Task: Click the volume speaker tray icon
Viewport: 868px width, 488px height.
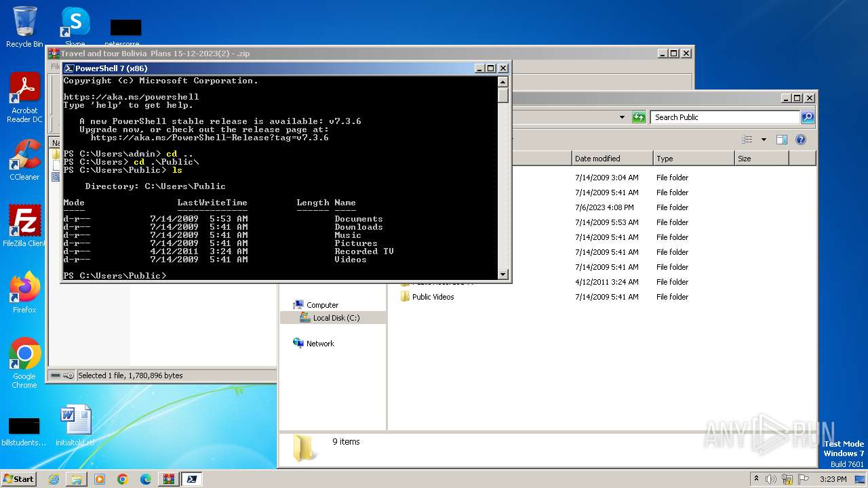Action: [x=771, y=479]
